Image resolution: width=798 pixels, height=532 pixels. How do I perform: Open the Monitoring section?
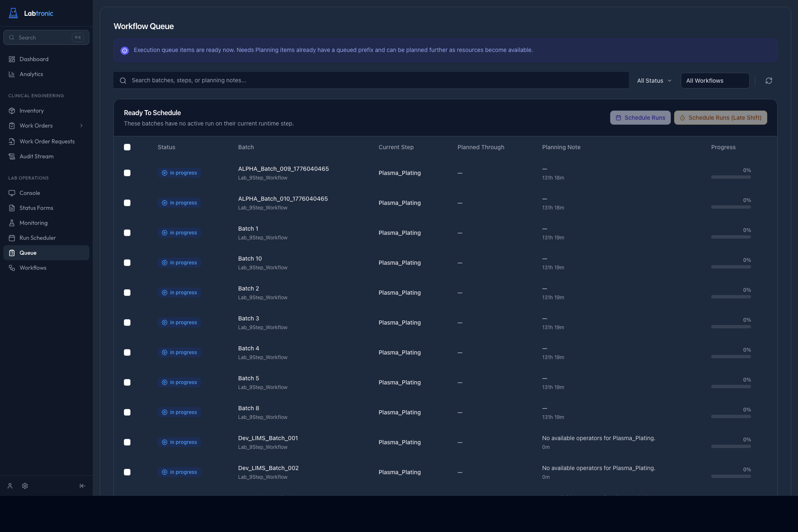coord(34,223)
